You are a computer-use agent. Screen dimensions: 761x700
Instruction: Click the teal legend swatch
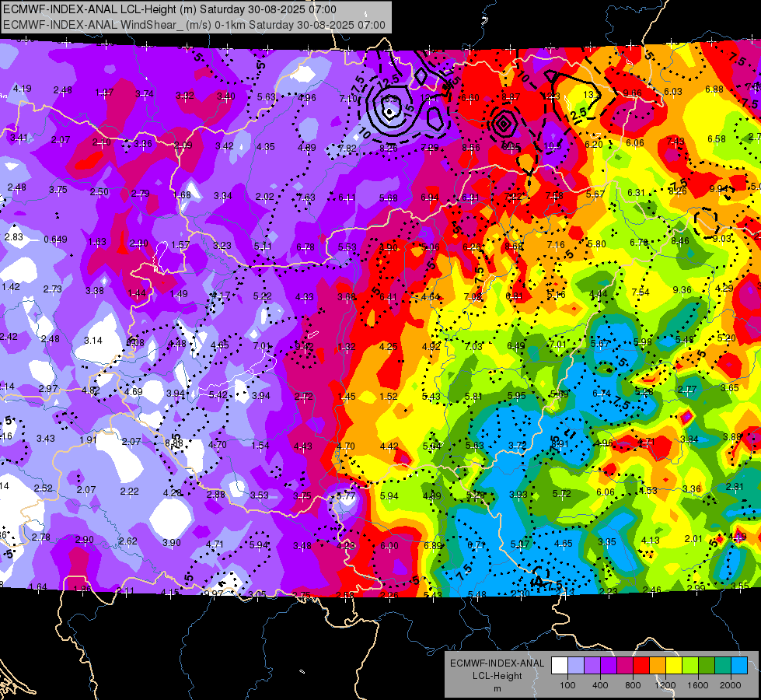(x=723, y=666)
